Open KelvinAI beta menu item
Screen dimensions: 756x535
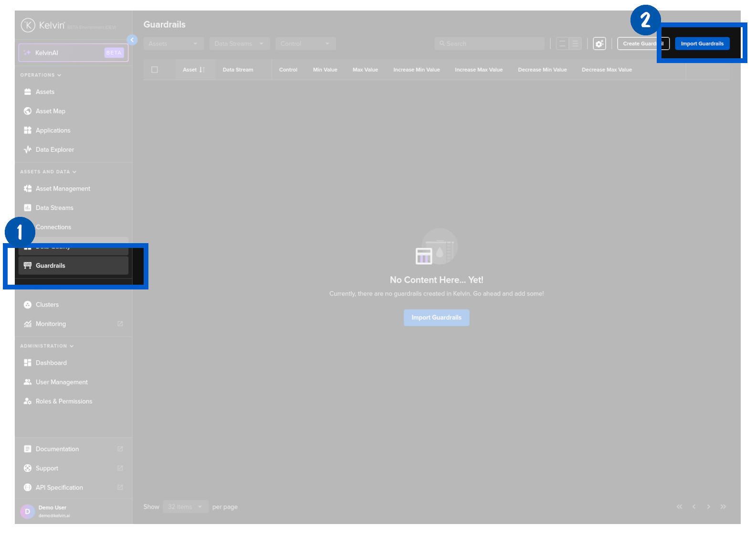tap(73, 53)
